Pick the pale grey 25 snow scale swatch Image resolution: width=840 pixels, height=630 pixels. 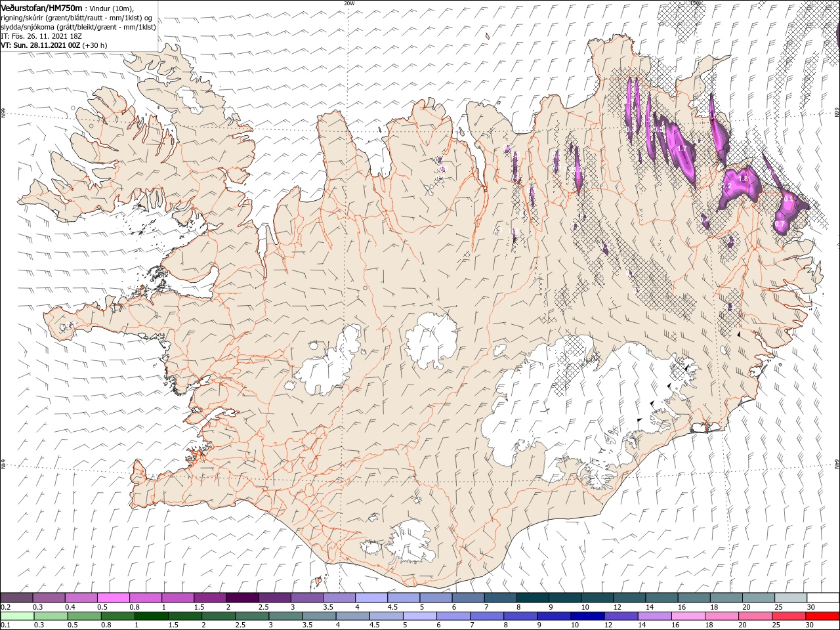click(791, 598)
